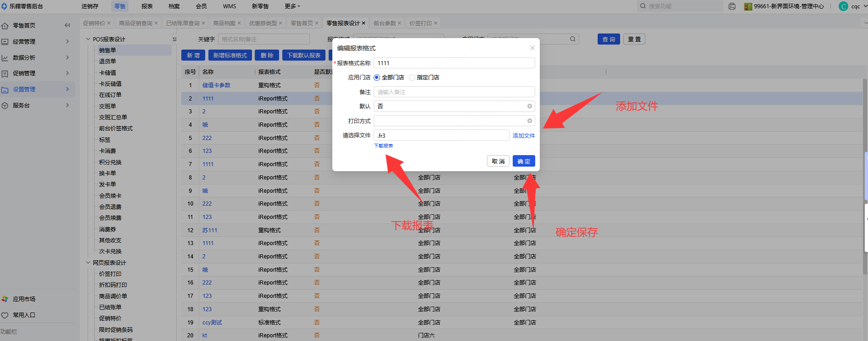Expand the 数据分析 sidebar section

point(67,58)
